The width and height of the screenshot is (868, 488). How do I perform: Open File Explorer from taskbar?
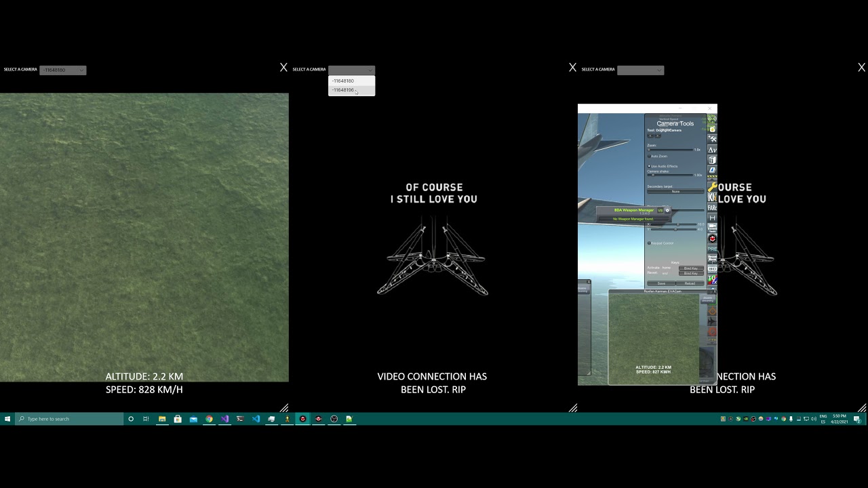point(162,419)
